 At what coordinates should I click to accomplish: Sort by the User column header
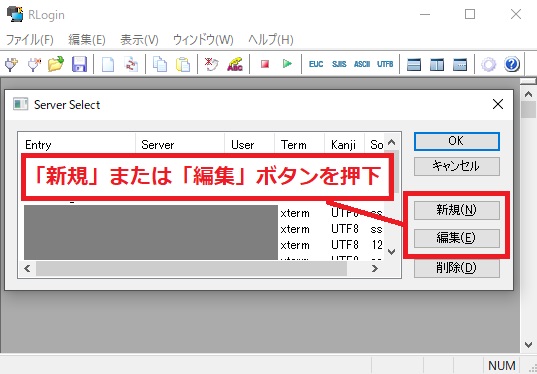coord(250,145)
